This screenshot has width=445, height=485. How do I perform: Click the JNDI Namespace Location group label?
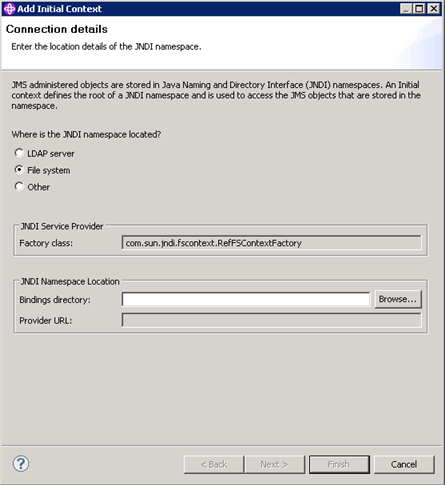(x=70, y=282)
